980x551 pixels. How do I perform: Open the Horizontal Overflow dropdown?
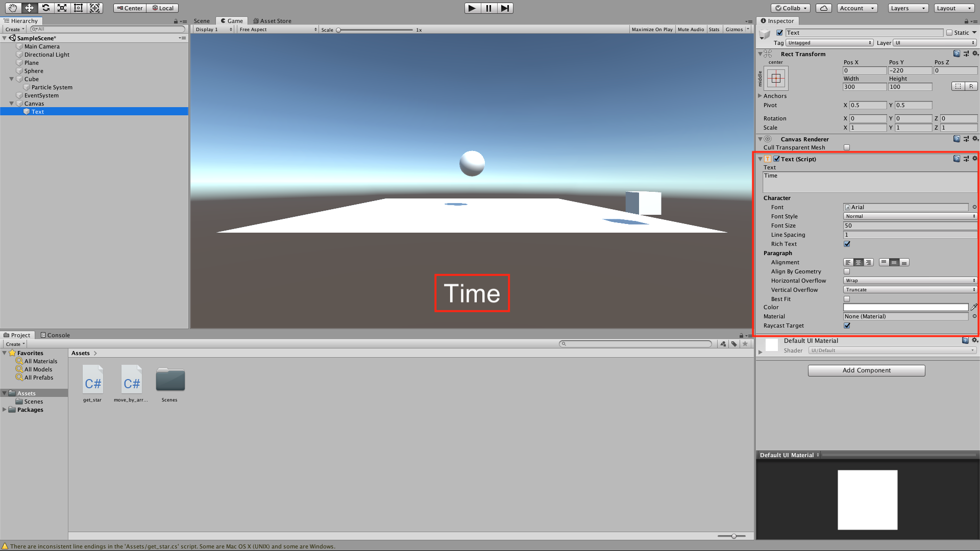[910, 281]
